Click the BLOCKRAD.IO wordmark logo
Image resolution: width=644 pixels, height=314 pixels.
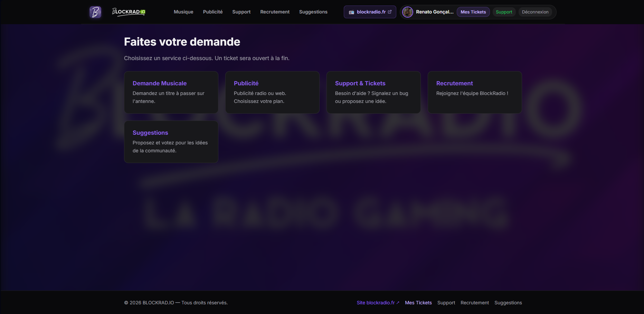tap(129, 12)
